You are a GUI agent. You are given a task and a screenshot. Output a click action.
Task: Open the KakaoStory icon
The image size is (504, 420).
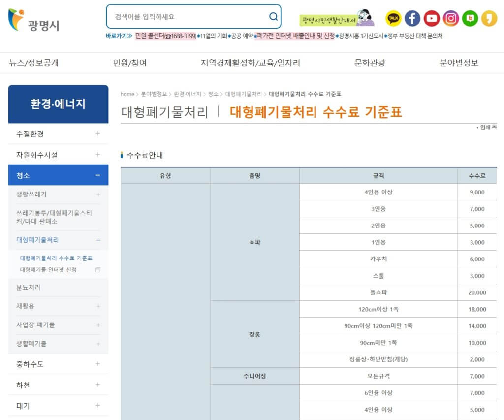pyautogui.click(x=489, y=18)
